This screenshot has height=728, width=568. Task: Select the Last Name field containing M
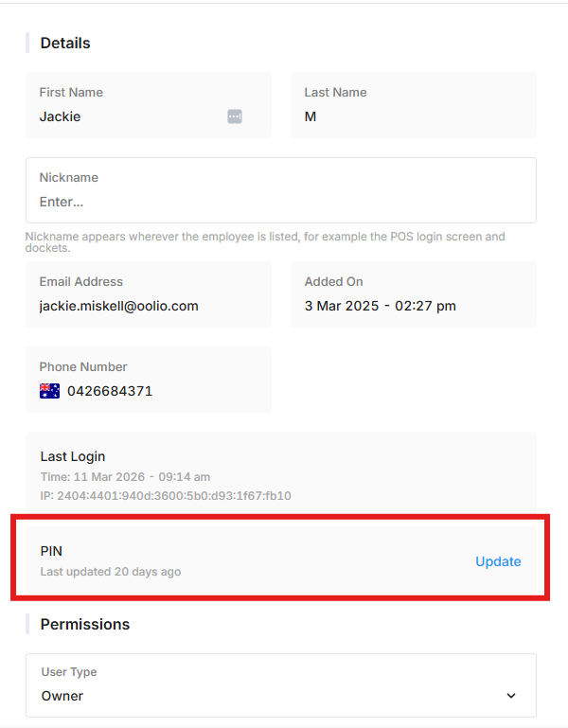tap(414, 105)
